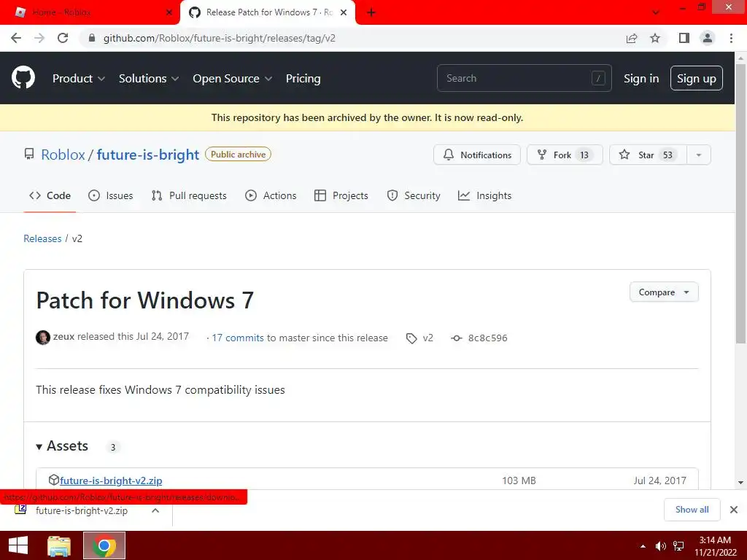Click Sign in

pyautogui.click(x=641, y=79)
